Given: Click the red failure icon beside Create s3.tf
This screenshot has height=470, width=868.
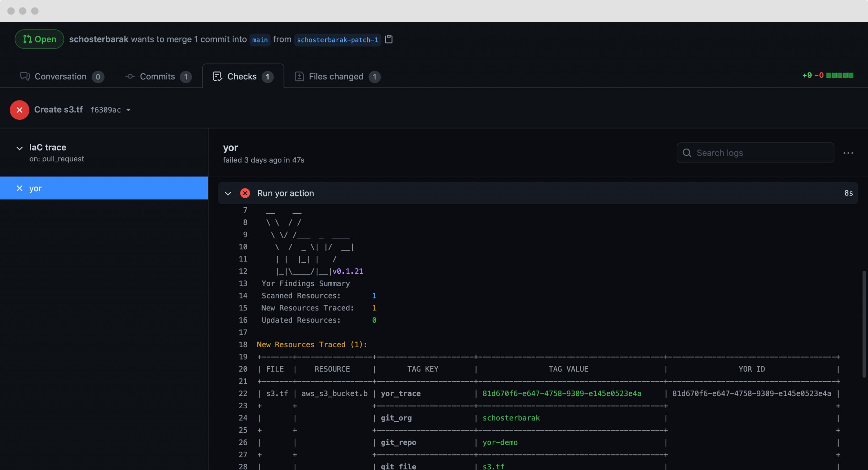Looking at the screenshot, I should pyautogui.click(x=19, y=110).
